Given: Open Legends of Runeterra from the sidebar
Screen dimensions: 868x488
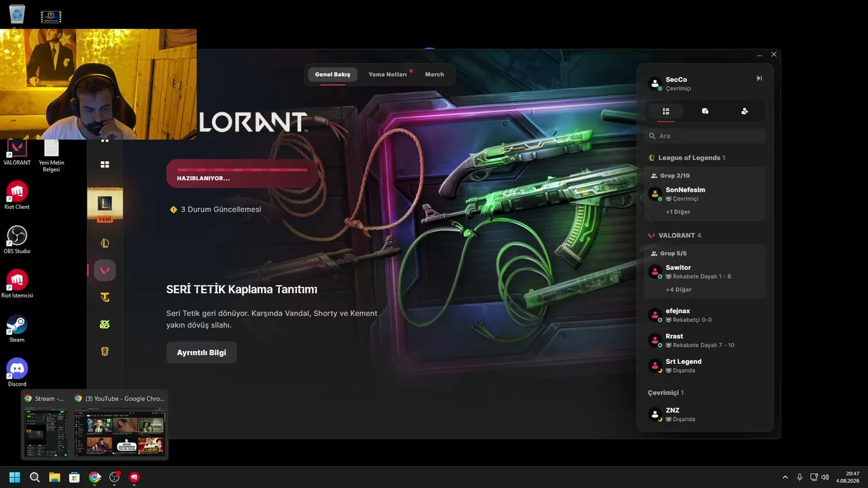Looking at the screenshot, I should coord(105,352).
